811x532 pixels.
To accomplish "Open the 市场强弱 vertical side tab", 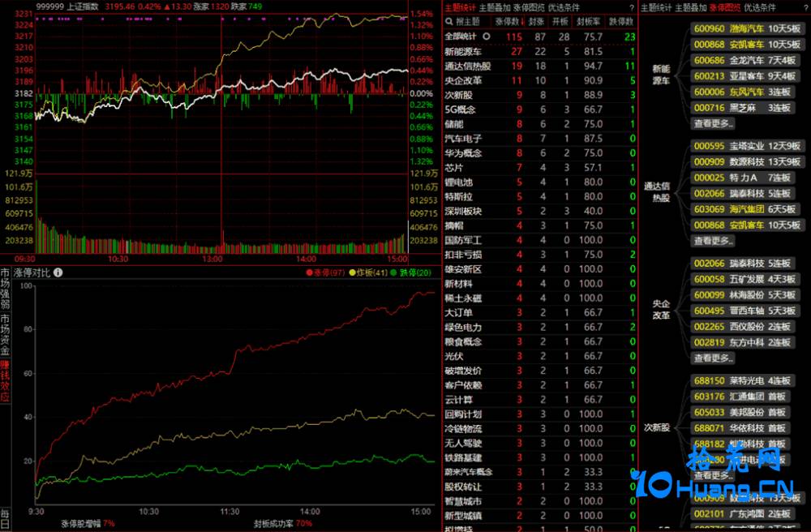I will (5, 289).
